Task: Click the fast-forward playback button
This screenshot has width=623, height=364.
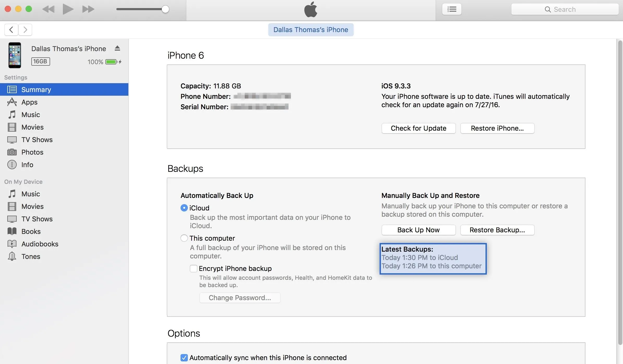Action: point(88,9)
